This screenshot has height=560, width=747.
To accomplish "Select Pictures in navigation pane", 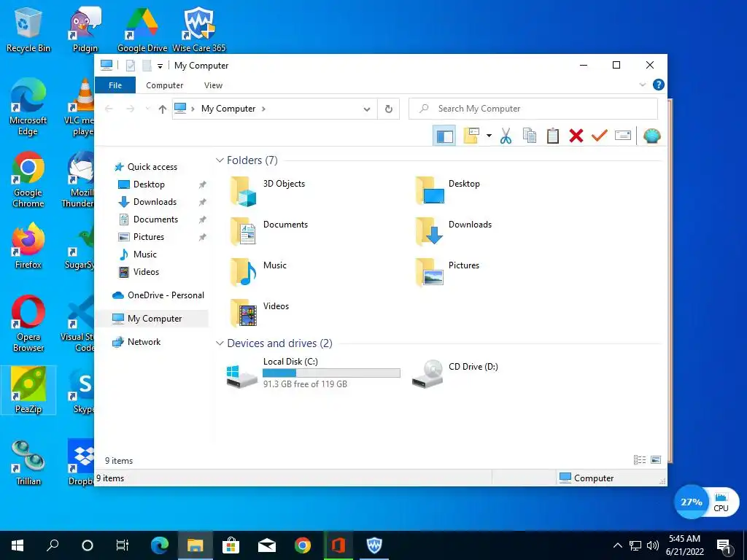I will pyautogui.click(x=148, y=237).
